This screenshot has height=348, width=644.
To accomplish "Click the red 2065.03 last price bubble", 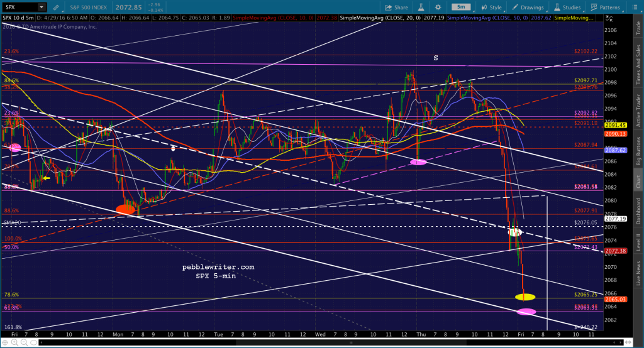I will click(615, 299).
